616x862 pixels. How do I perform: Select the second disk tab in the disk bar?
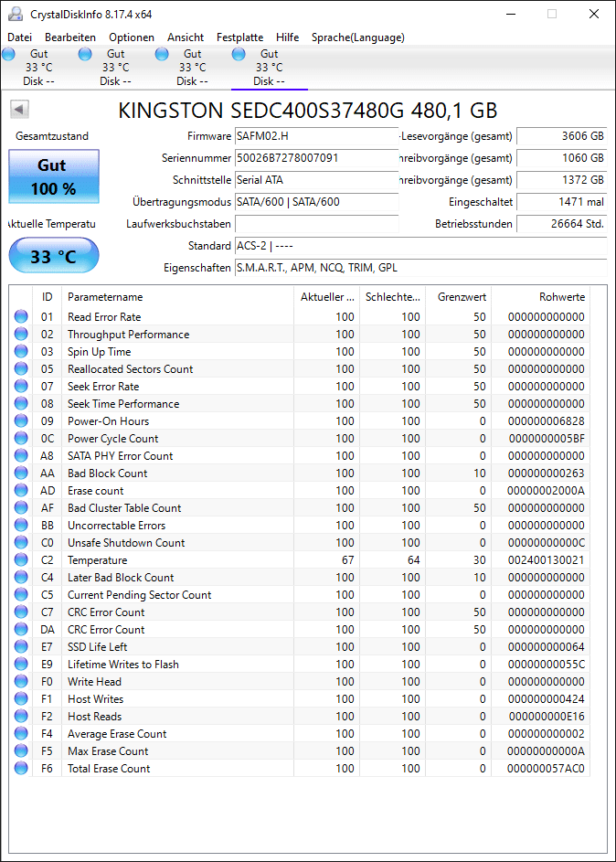pos(115,67)
